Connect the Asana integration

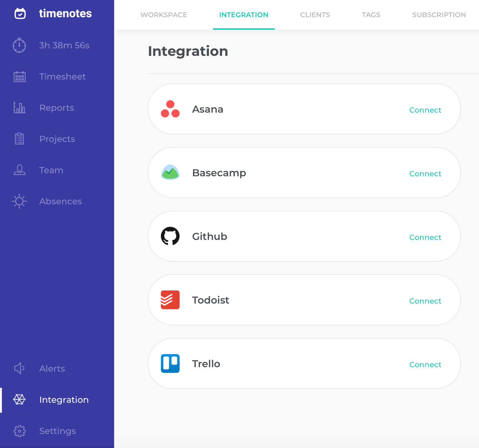coord(425,110)
